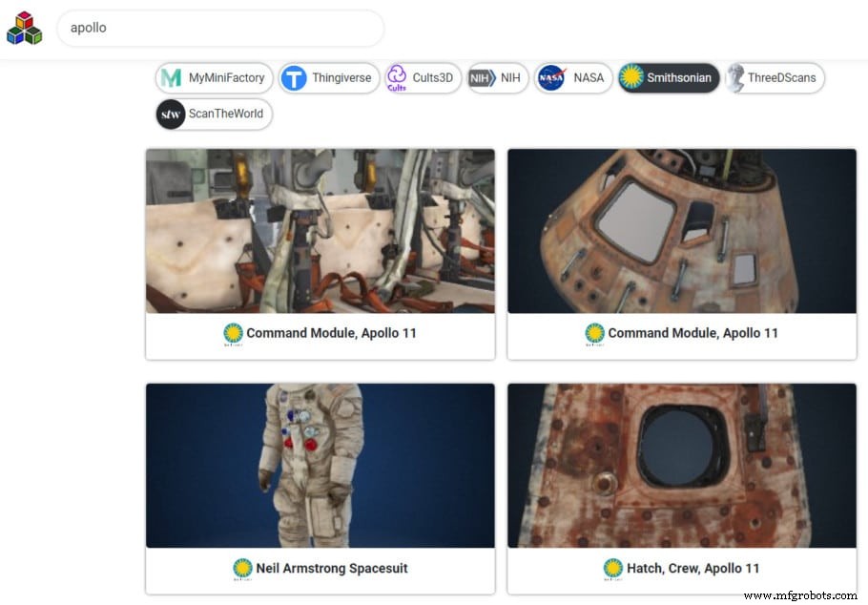The image size is (868, 605).
Task: View the Command Module interior thumbnail
Action: coord(320,231)
